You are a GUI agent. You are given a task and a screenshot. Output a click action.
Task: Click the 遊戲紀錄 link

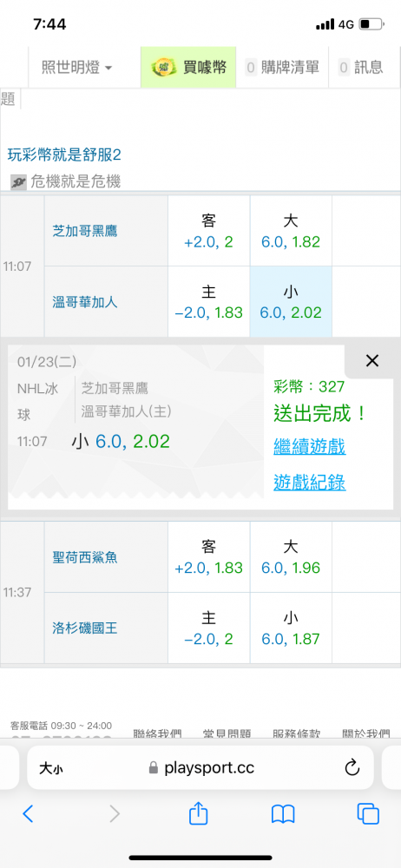point(310,483)
